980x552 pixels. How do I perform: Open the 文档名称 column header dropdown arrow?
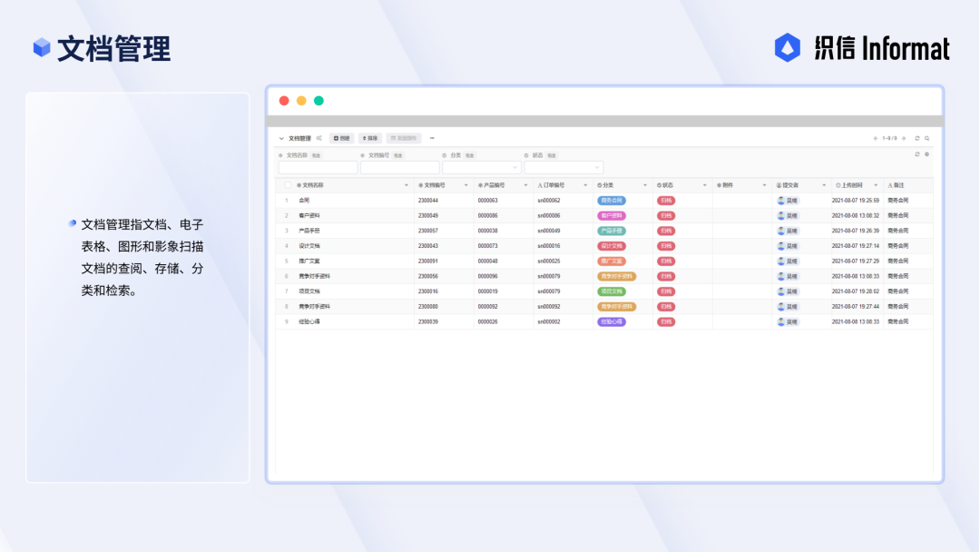[407, 185]
